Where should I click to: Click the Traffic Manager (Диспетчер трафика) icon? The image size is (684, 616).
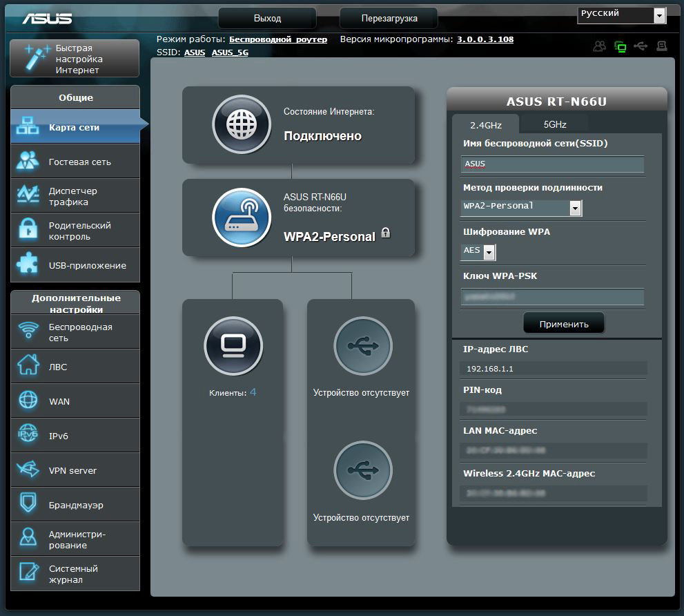pyautogui.click(x=28, y=195)
